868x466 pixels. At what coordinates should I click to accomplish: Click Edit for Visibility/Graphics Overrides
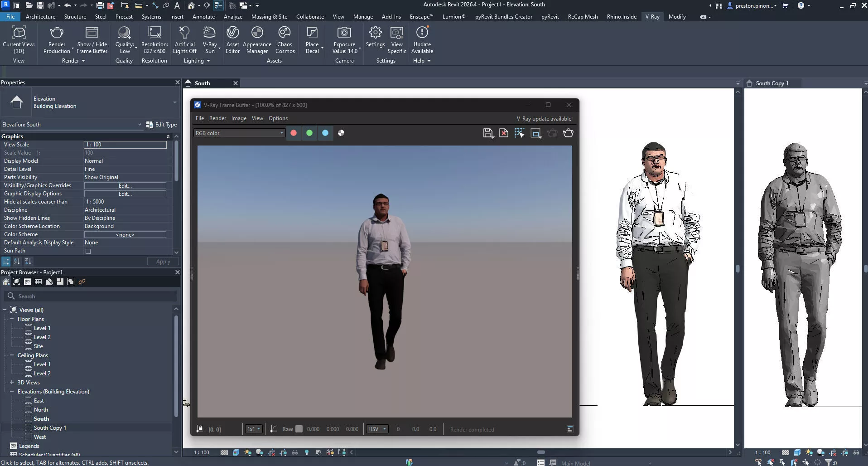(125, 186)
